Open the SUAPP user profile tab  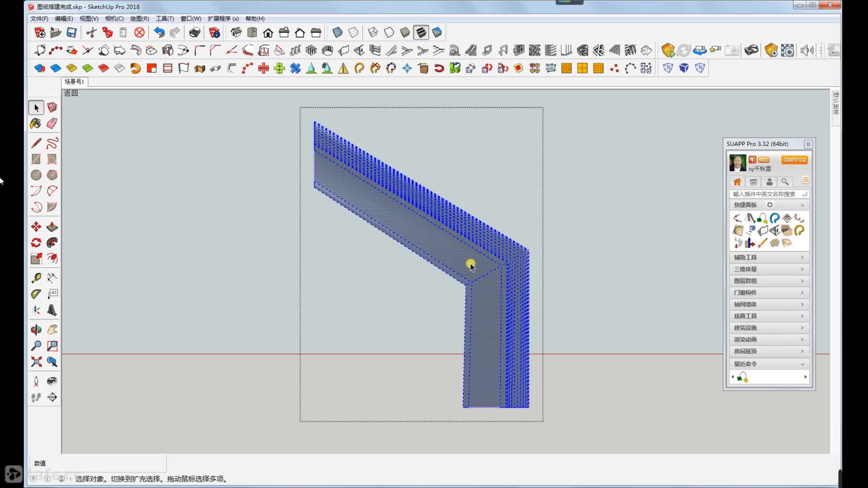pyautogui.click(x=769, y=182)
